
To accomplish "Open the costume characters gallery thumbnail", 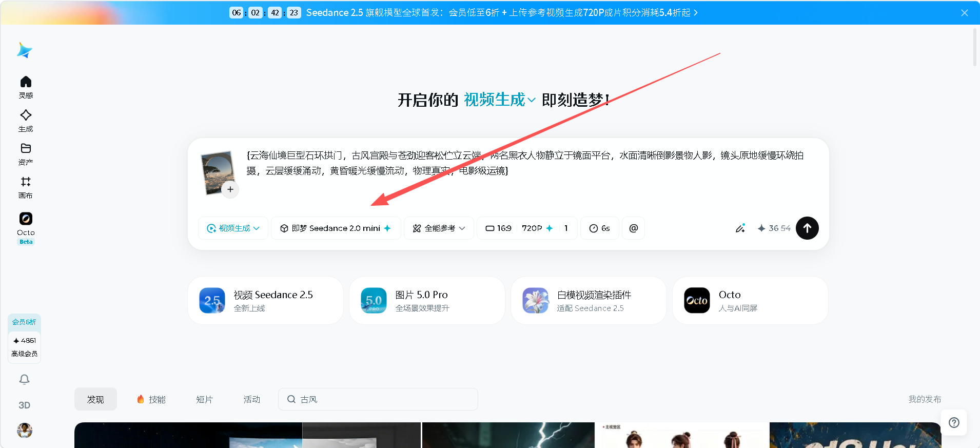I will coord(682,435).
